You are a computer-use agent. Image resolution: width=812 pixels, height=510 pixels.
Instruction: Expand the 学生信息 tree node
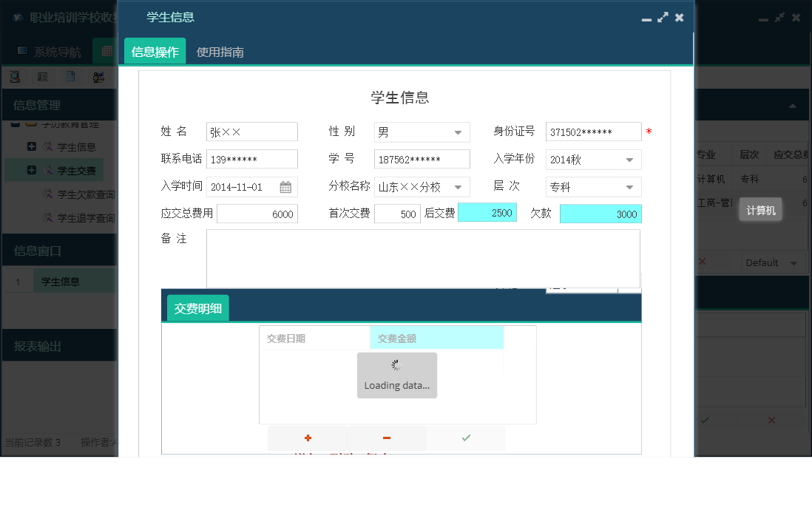32,146
